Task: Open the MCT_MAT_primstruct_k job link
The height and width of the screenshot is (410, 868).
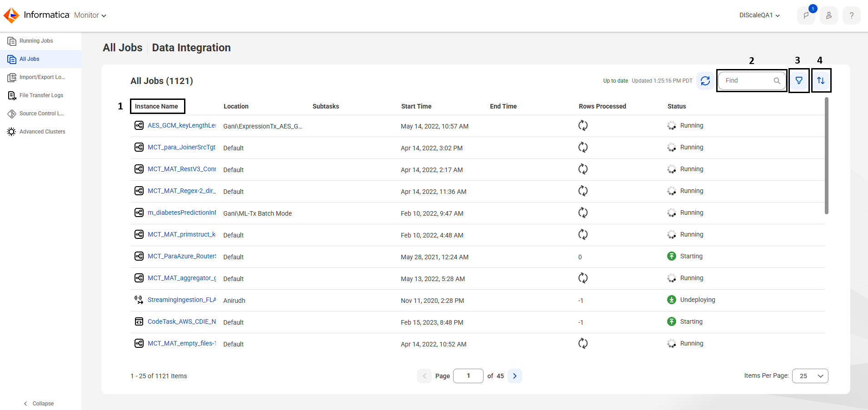Action: [182, 234]
